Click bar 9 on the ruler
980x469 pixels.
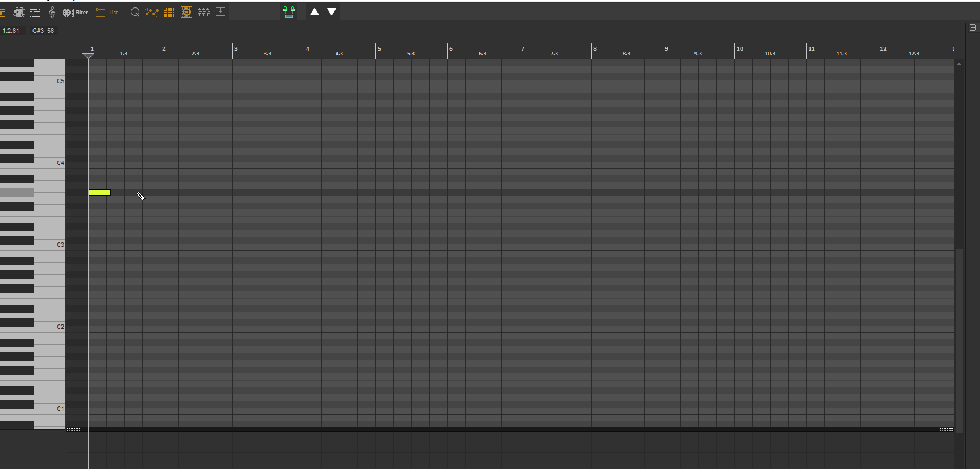(666, 49)
